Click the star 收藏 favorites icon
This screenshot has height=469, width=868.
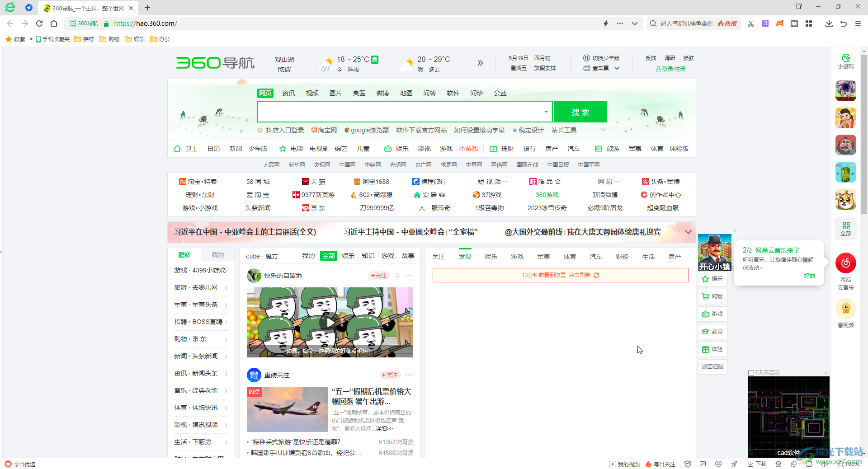[x=8, y=39]
